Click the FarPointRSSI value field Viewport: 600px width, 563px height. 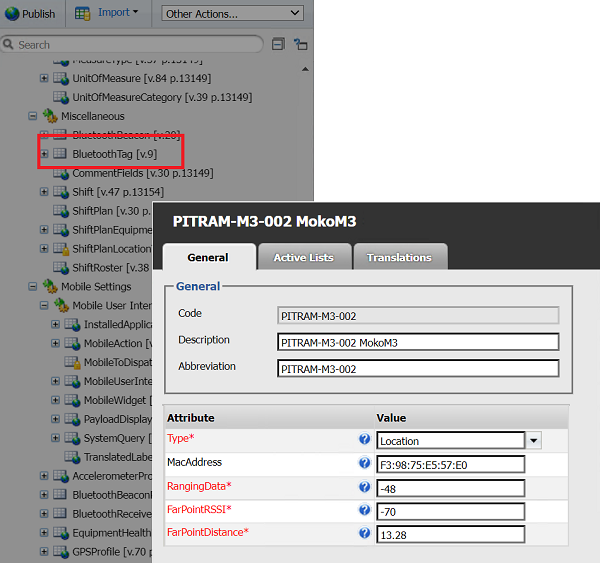click(x=451, y=512)
